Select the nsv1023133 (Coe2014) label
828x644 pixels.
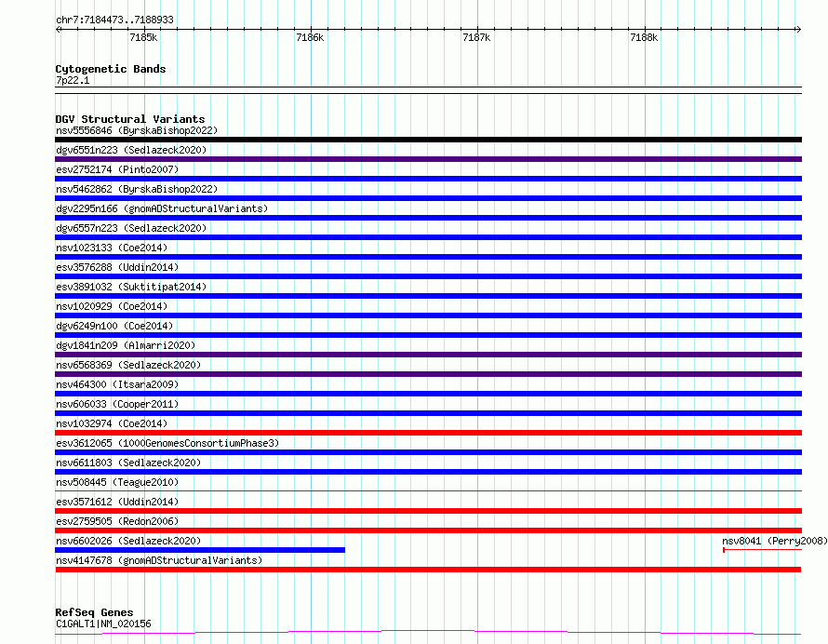(112, 248)
